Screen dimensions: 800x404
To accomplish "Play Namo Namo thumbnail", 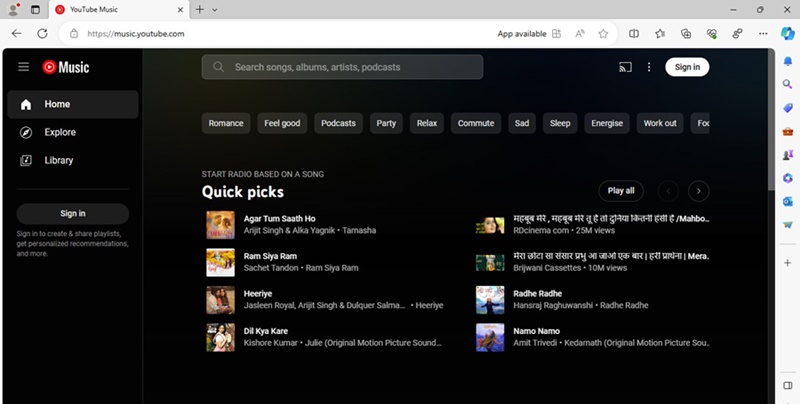I will [490, 337].
